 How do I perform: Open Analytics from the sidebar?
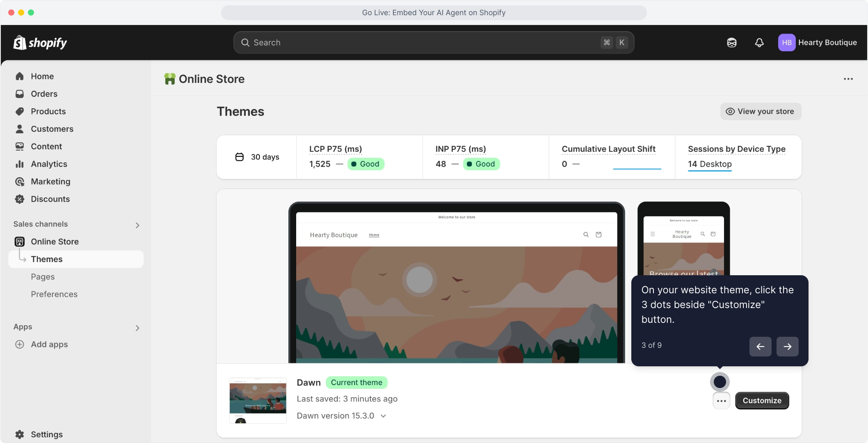[x=49, y=164]
